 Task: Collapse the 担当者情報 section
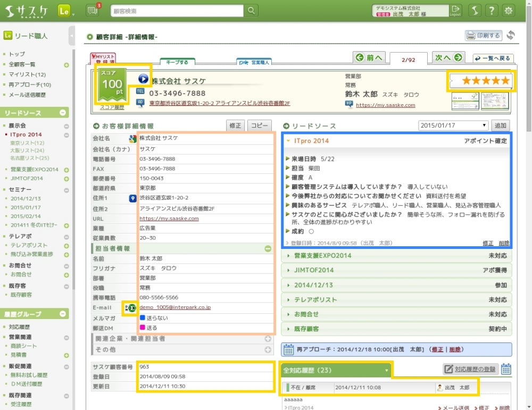(x=268, y=248)
